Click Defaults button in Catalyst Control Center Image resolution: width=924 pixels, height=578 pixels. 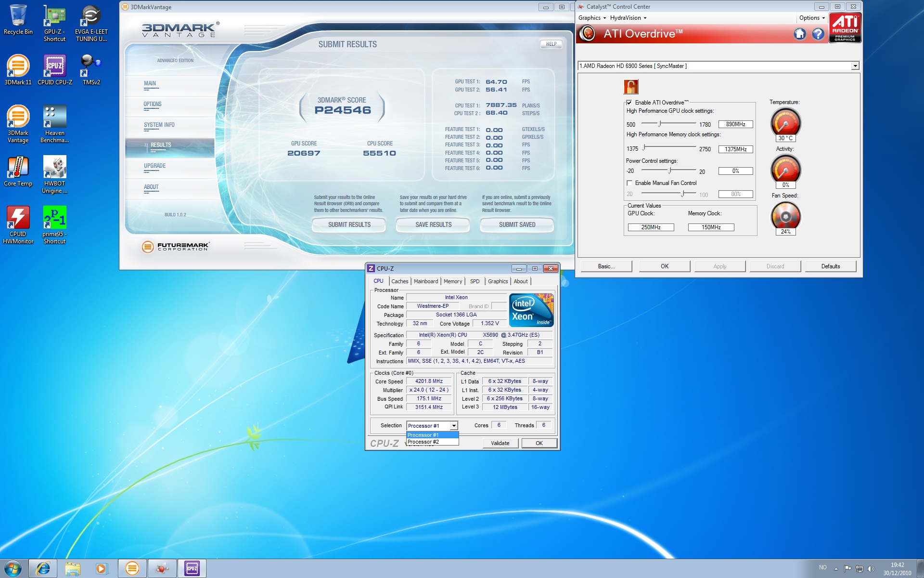(x=830, y=266)
